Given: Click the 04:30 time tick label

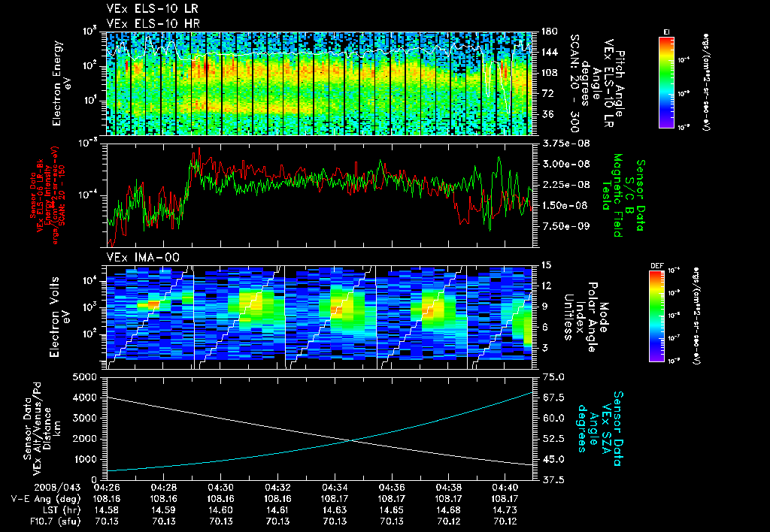Looking at the screenshot, I should [220, 488].
